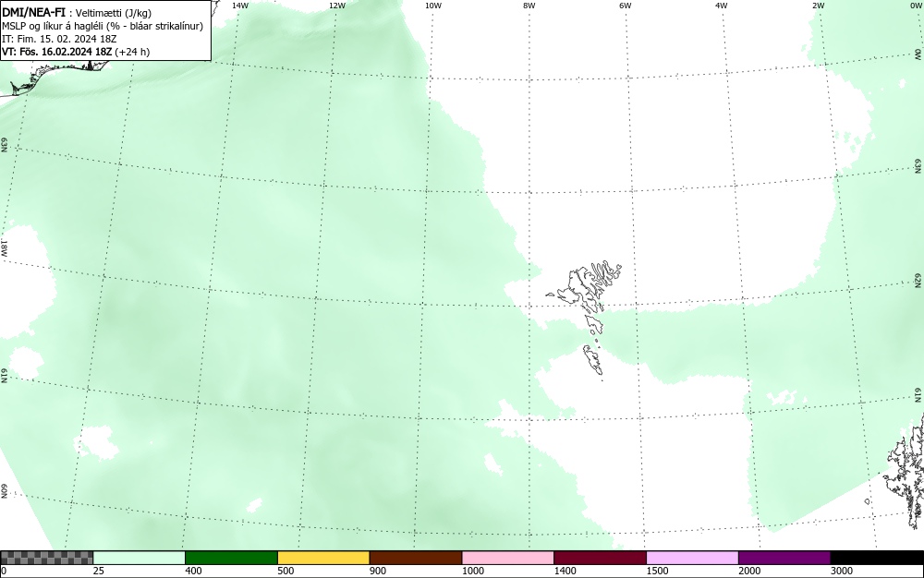Click the legend value 2000
The image size is (924, 578).
click(x=749, y=571)
